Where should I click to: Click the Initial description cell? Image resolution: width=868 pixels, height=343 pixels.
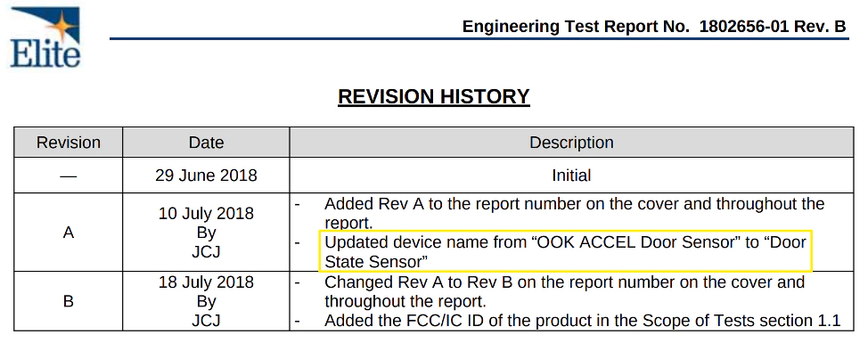(571, 176)
